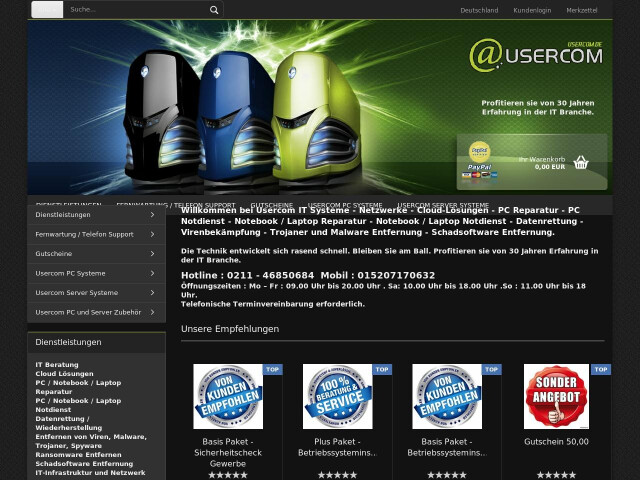Open the Deutschland country selector
Image resolution: width=640 pixels, height=480 pixels.
coord(479,11)
